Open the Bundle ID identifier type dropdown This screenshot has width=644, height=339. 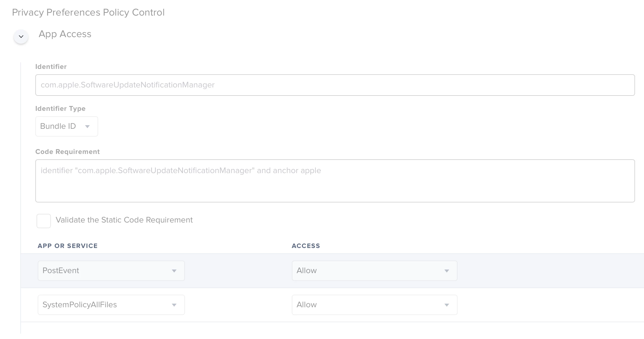(66, 126)
